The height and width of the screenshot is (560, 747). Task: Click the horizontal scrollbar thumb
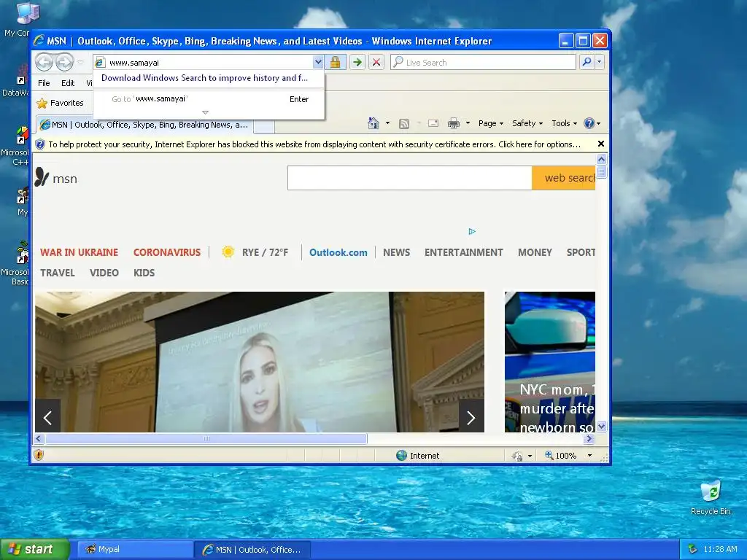pyautogui.click(x=206, y=438)
